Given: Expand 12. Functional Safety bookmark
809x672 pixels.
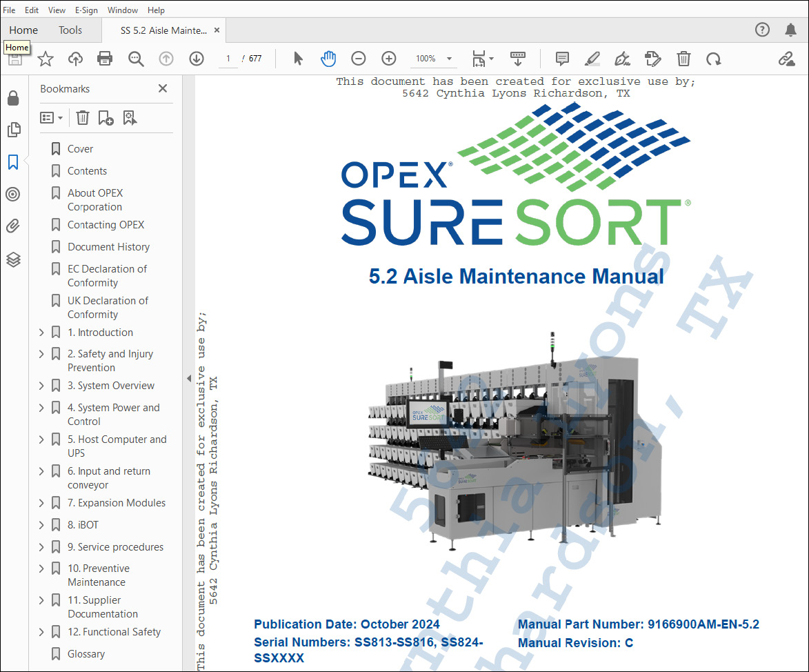Looking at the screenshot, I should pos(42,632).
